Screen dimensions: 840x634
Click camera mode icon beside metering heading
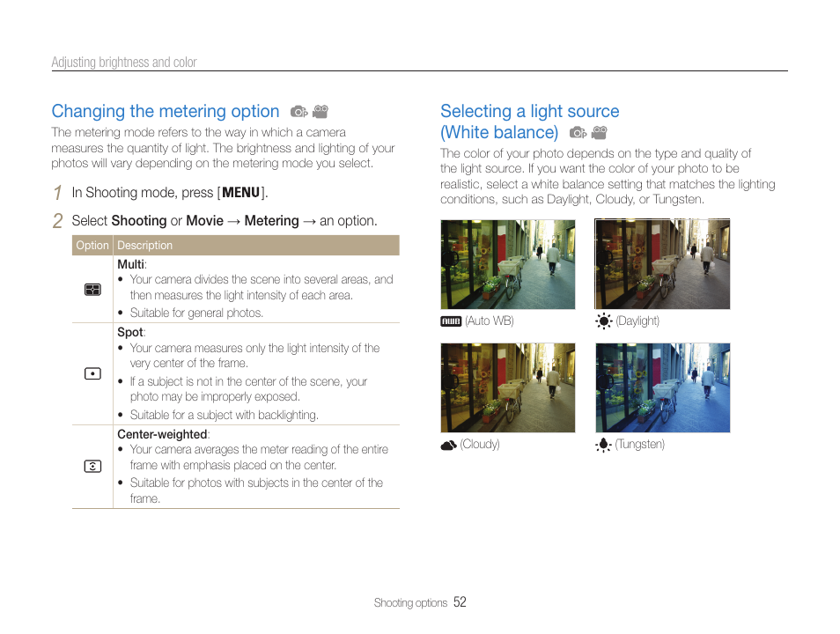coord(298,112)
